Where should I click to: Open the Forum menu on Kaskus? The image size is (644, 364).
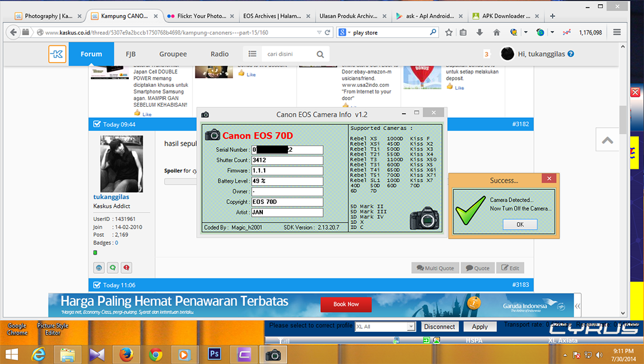(91, 54)
